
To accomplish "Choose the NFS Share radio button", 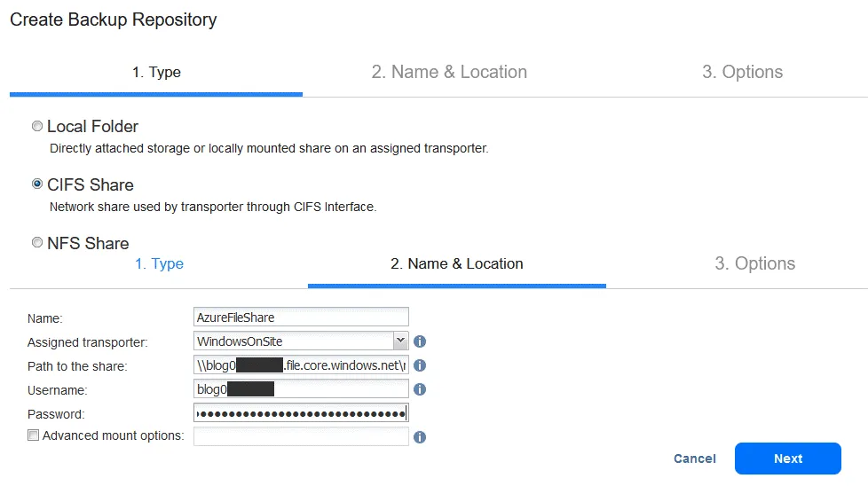I will tap(37, 243).
